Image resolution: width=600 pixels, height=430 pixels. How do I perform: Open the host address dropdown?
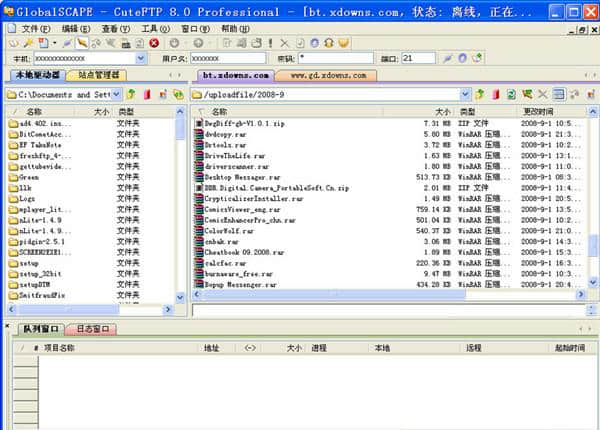click(140, 59)
